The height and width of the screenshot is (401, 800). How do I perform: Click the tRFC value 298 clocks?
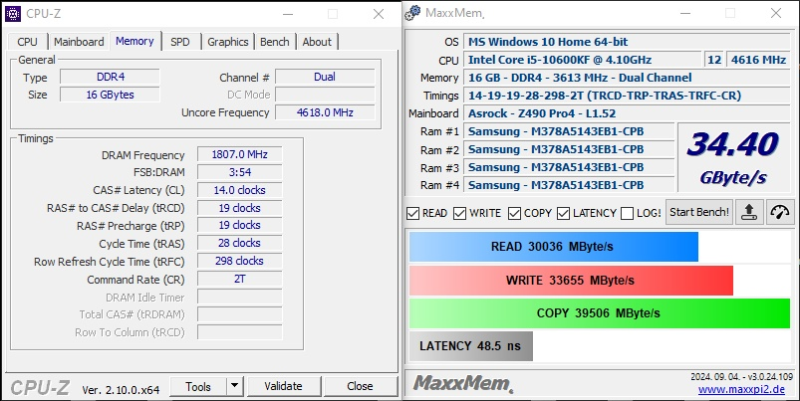pos(239,261)
